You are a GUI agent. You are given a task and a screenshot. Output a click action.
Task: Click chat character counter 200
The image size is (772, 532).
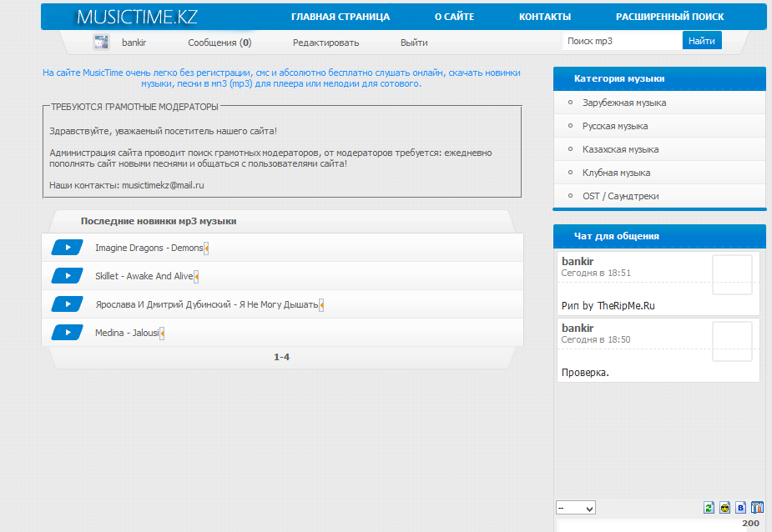pos(750,524)
